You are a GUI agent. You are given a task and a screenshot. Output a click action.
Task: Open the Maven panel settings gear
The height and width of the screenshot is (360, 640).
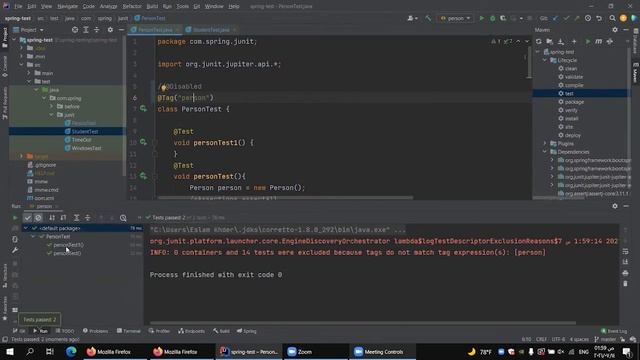615,30
